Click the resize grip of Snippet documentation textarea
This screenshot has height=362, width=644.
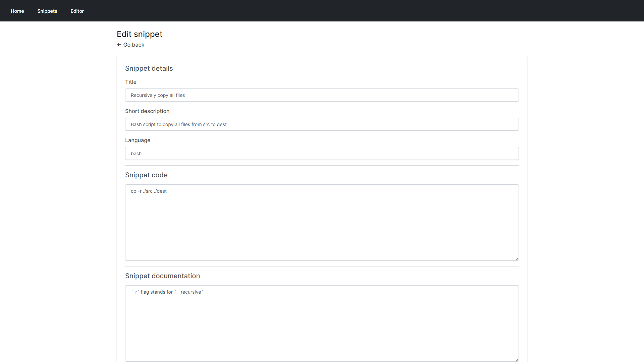[x=517, y=360]
